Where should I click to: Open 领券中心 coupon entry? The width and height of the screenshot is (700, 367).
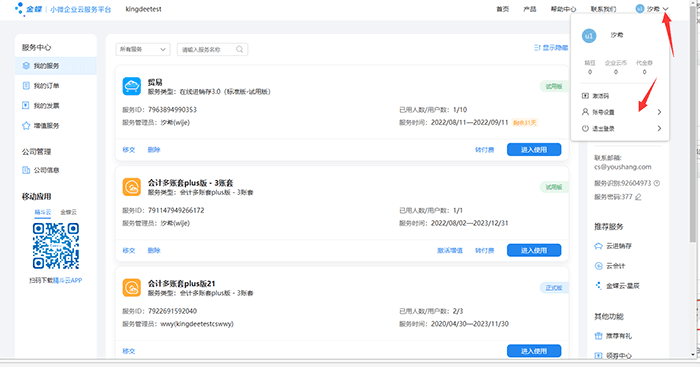613,356
